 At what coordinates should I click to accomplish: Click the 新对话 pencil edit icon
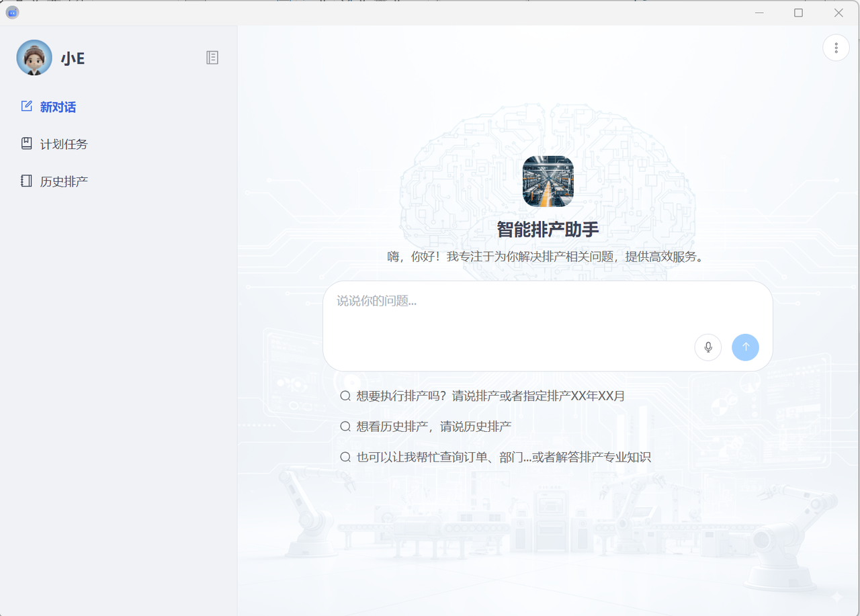(x=27, y=106)
